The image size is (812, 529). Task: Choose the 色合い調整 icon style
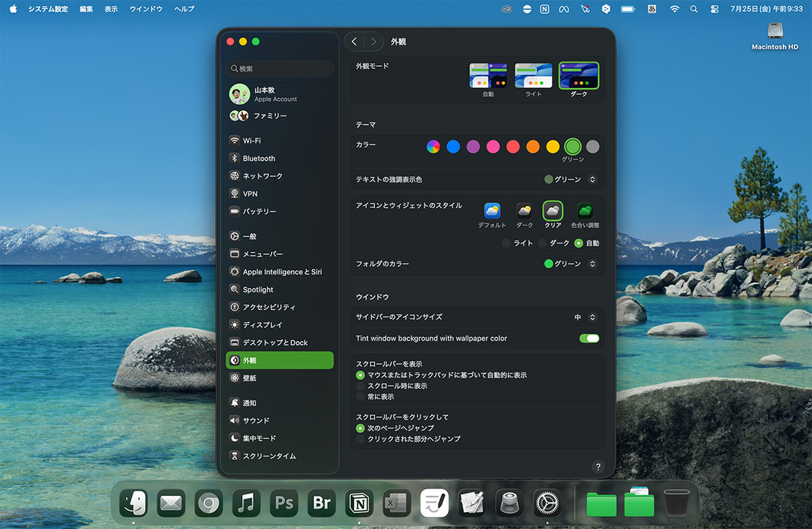coord(585,212)
